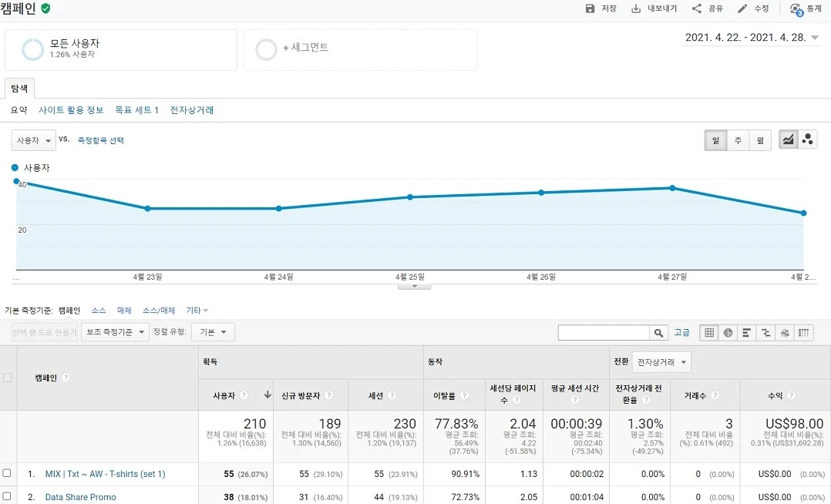Collapse the chart using the expander handle

point(415,287)
